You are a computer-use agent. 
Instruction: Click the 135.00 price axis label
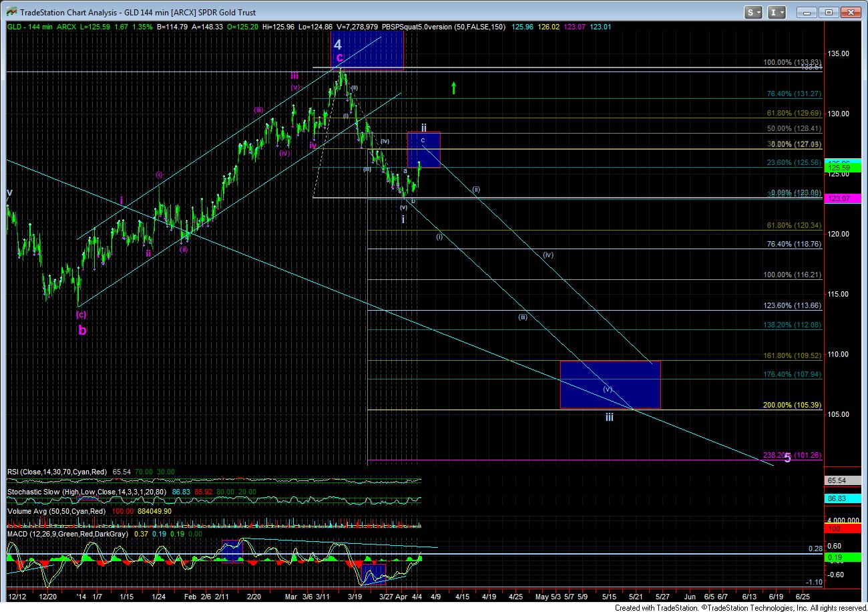(x=839, y=53)
